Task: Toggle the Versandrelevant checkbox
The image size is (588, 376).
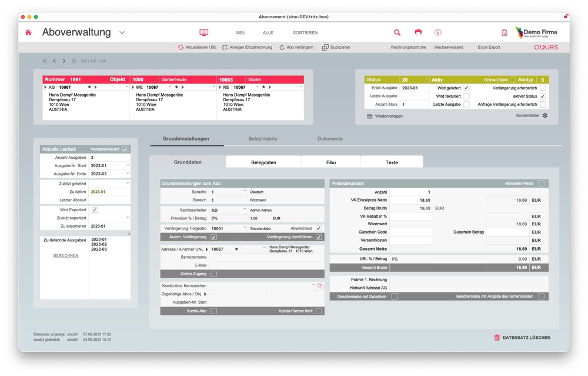Action: coord(125,149)
